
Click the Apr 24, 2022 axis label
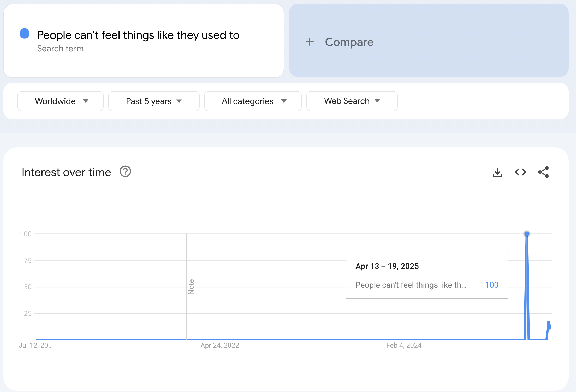point(220,345)
